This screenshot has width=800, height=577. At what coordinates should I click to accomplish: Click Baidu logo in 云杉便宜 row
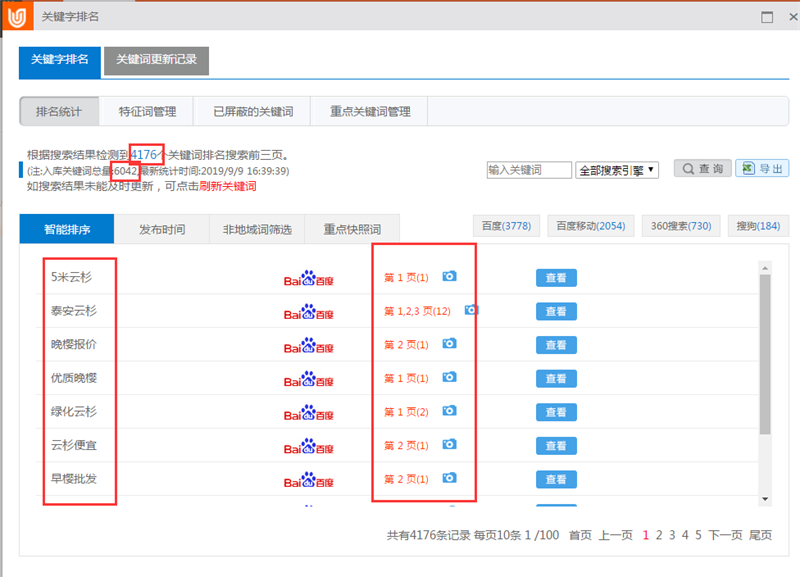pyautogui.click(x=309, y=446)
